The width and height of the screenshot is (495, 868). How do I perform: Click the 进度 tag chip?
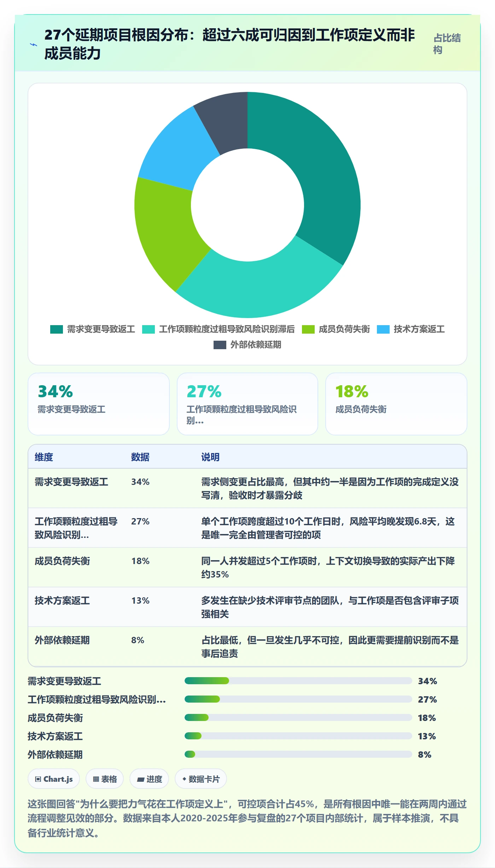pyautogui.click(x=149, y=779)
